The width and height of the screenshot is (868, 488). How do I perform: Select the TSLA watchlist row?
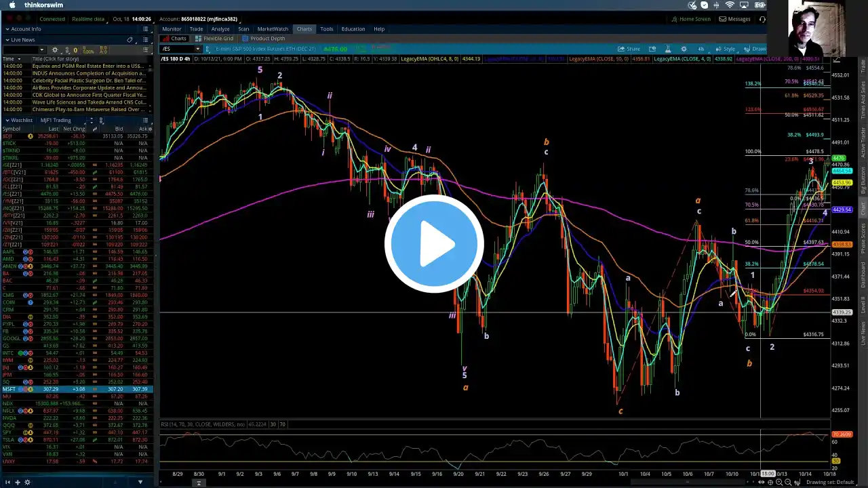[x=77, y=440]
